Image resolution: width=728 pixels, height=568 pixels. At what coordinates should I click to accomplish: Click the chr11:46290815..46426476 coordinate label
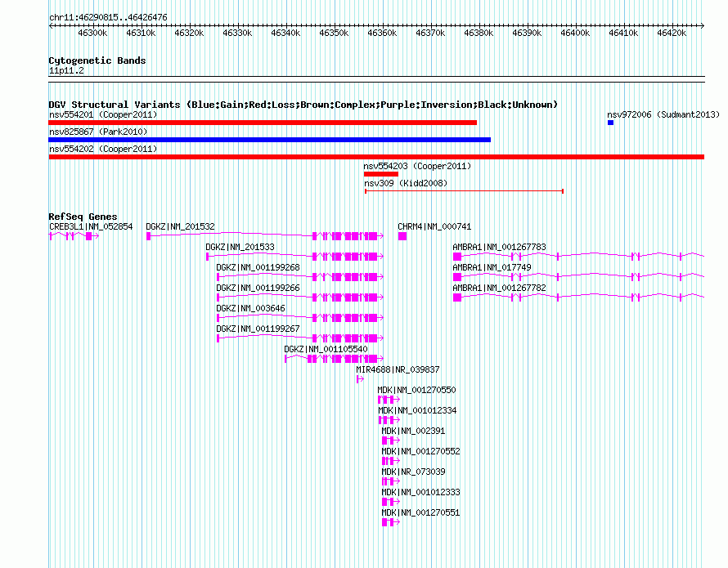(108, 17)
